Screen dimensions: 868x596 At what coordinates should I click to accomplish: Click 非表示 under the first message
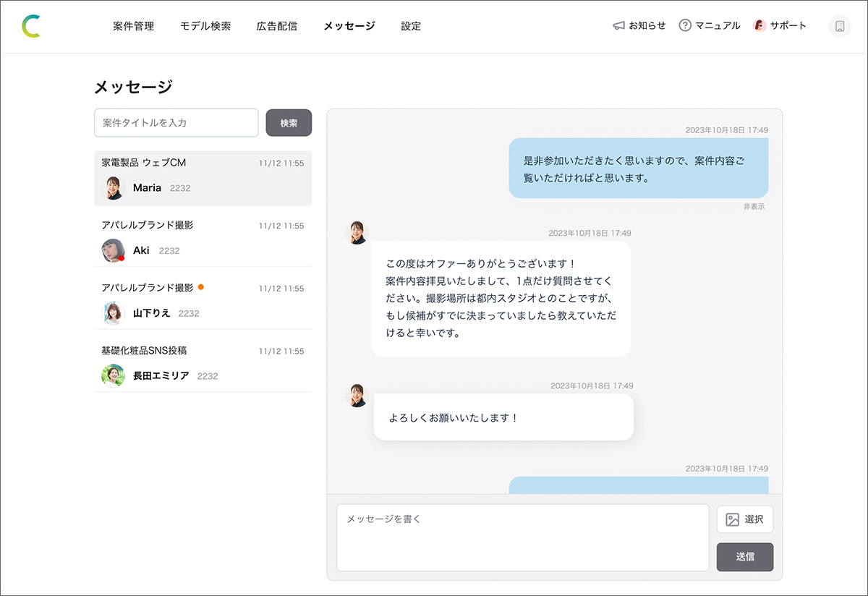point(753,207)
